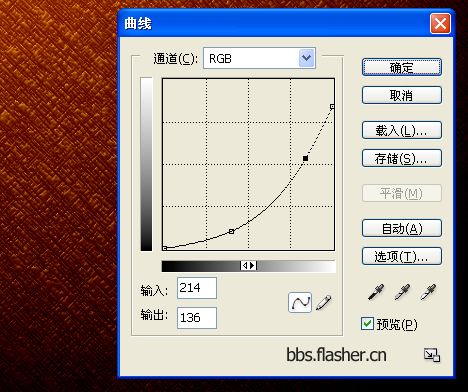Click the 选项(T)... button
Viewport: 468px width, 392px height.
(402, 256)
